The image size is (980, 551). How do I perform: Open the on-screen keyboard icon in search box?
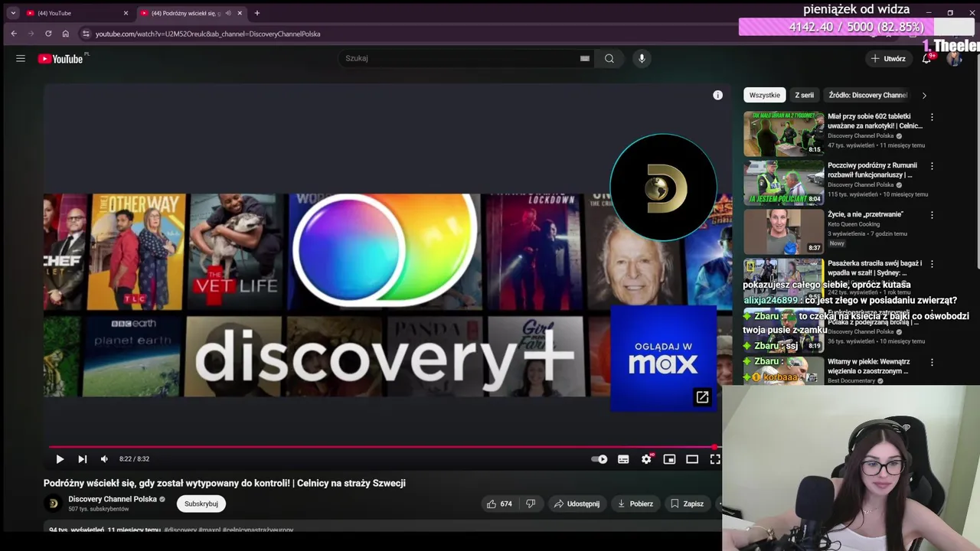tap(585, 58)
